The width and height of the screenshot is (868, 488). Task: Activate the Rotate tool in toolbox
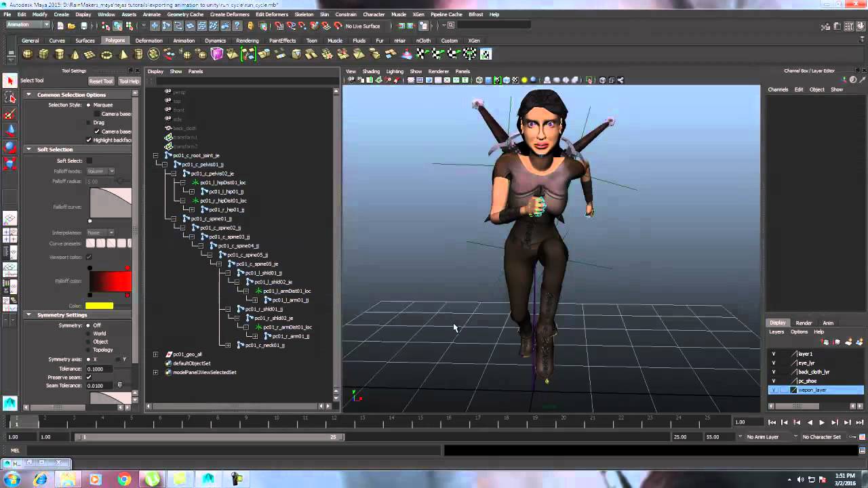pos(9,146)
